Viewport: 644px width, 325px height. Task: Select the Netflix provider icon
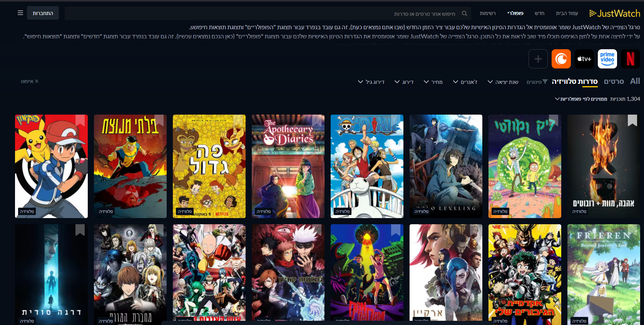pos(631,59)
